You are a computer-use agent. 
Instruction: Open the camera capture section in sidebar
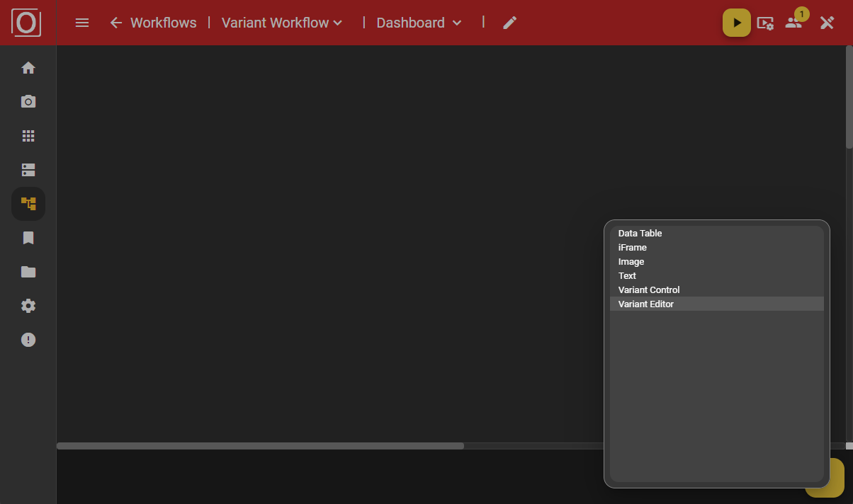point(28,101)
